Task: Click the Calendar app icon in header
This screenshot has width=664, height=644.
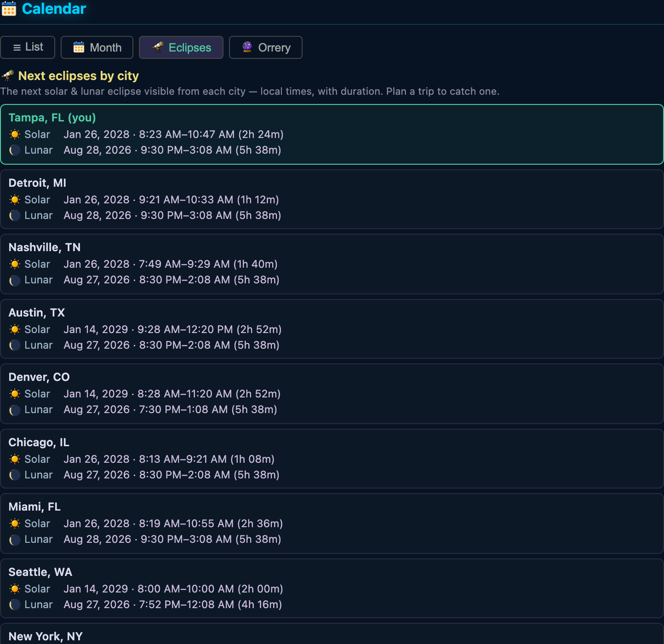Action: click(x=9, y=9)
